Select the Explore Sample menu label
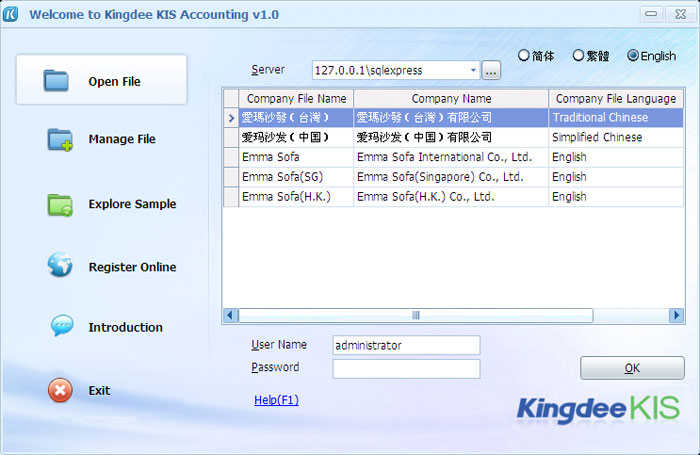 132,204
